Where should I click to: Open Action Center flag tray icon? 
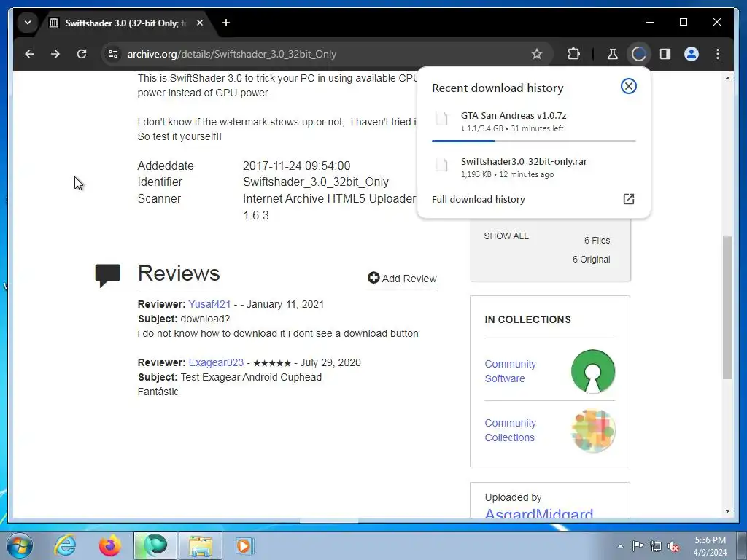[x=638, y=546]
